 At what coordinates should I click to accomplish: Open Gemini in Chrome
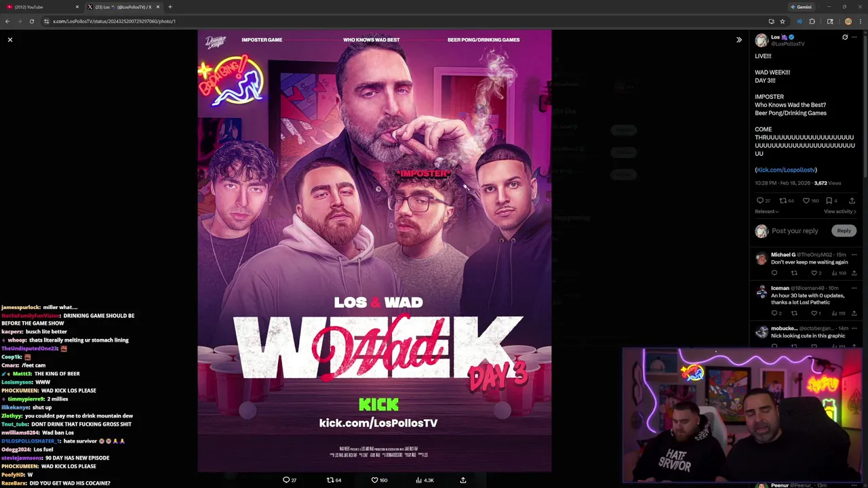coord(801,7)
